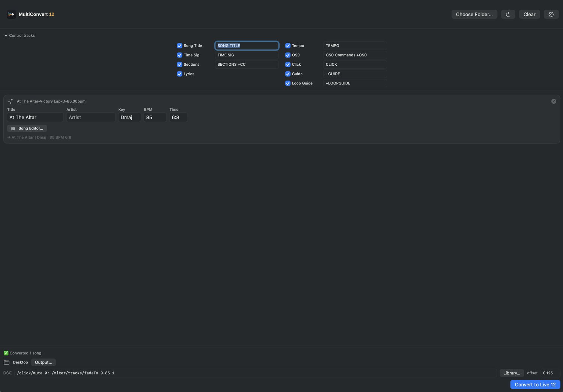Open the OSC Library... menu
The height and width of the screenshot is (392, 563).
[x=512, y=373]
